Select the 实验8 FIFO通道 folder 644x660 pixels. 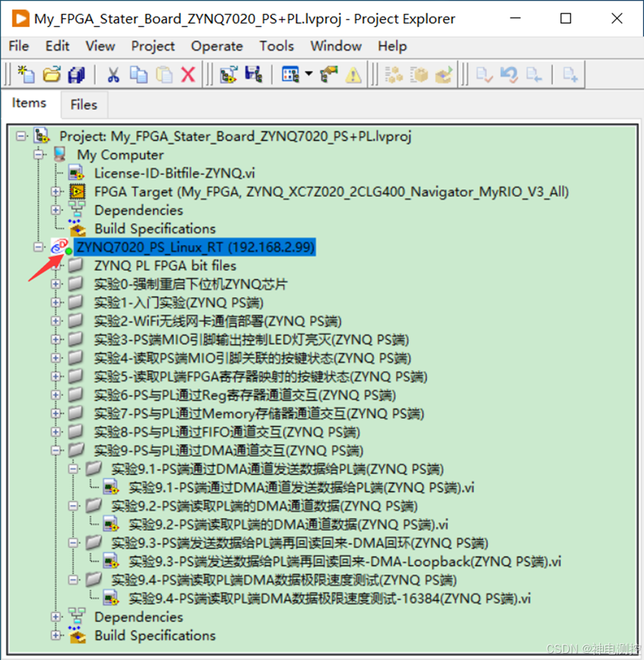[227, 432]
